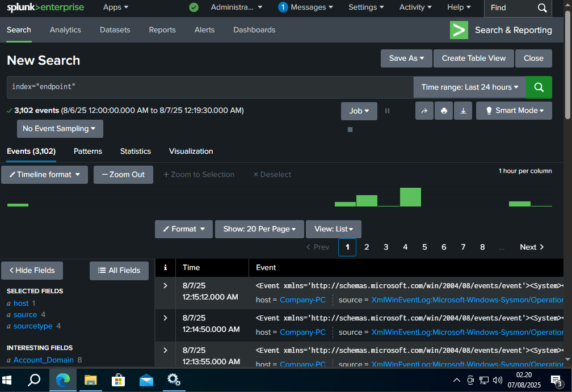Open the Activity dropdown

415,7
